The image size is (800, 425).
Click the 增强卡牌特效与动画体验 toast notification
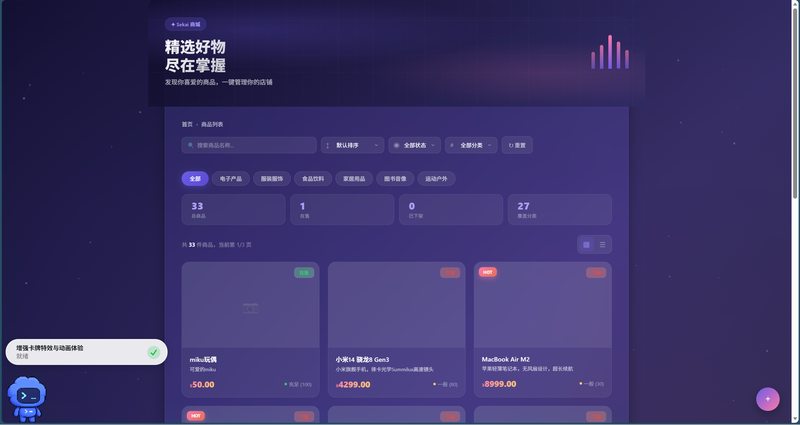coord(86,352)
